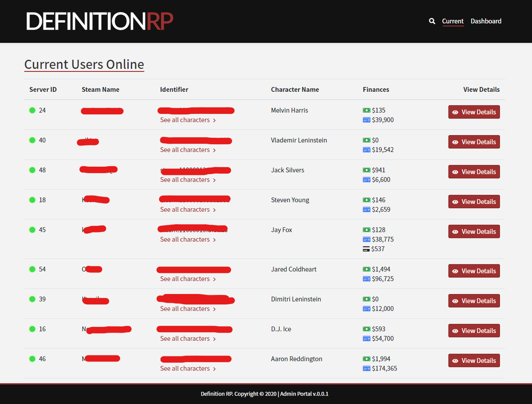See all characters in Jack Silvers' row

point(188,180)
